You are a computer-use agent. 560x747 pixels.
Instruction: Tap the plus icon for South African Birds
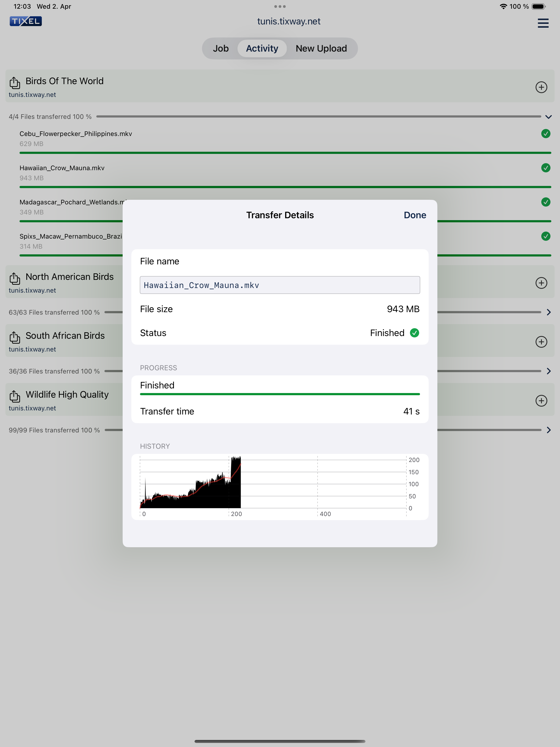pyautogui.click(x=541, y=342)
